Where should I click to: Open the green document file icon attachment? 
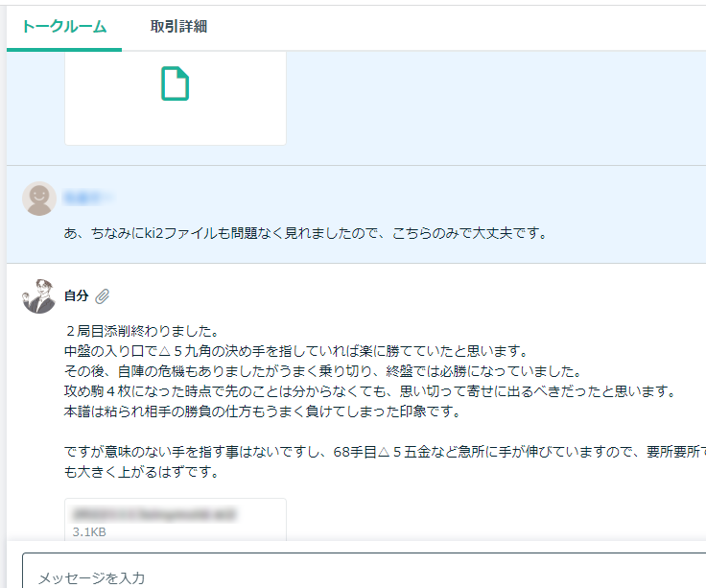(x=176, y=83)
